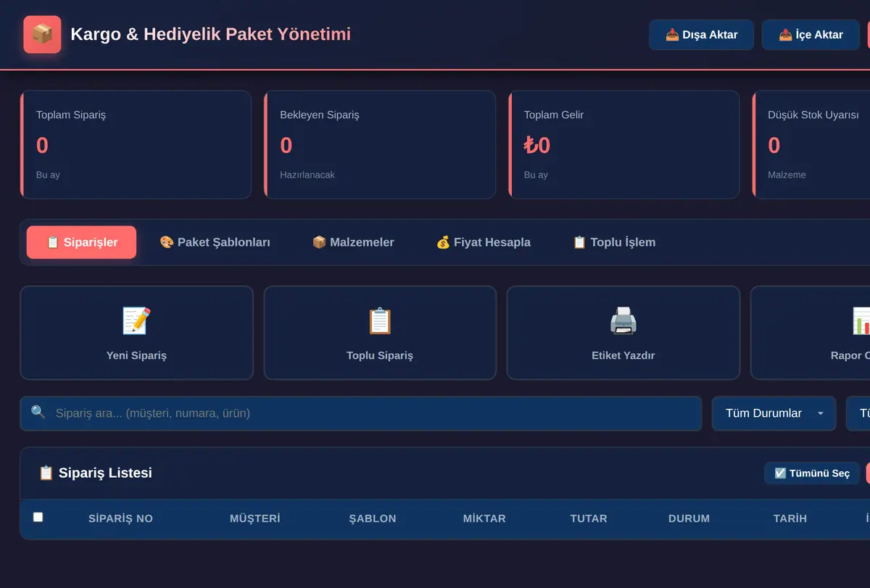Switch to the Siparişler tab

pyautogui.click(x=81, y=242)
